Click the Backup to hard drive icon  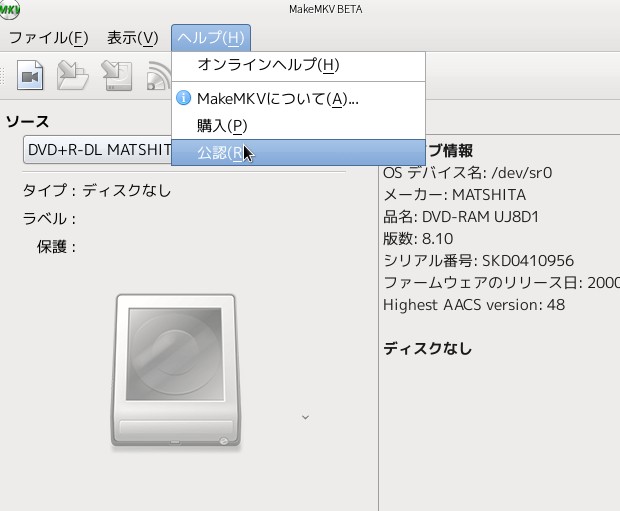117,75
